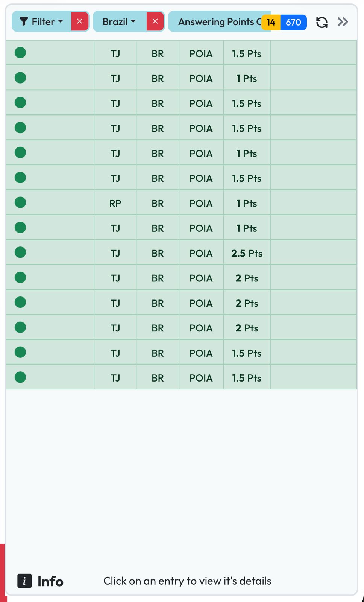This screenshot has height=602, width=364.
Task: Click the bold Info label
Action: click(50, 581)
